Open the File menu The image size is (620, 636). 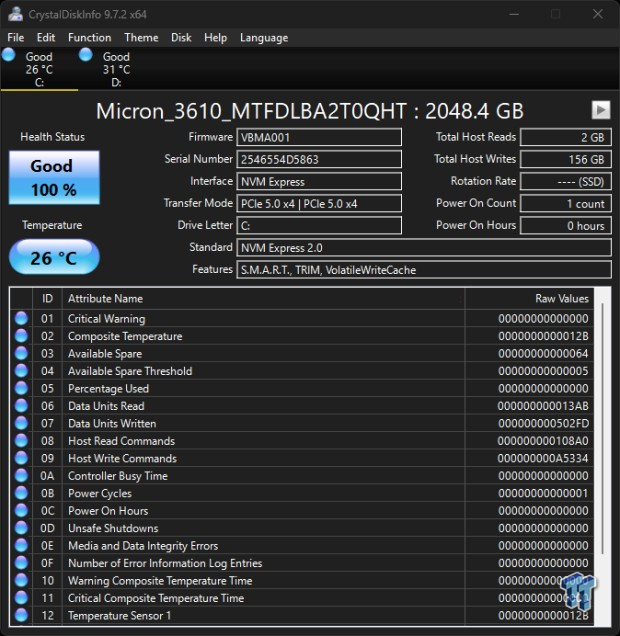[15, 38]
